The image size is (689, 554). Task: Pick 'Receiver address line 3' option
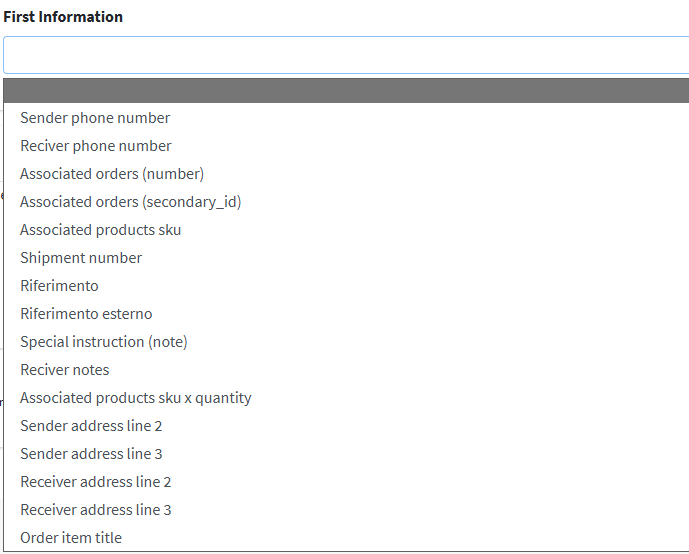pyautogui.click(x=96, y=510)
